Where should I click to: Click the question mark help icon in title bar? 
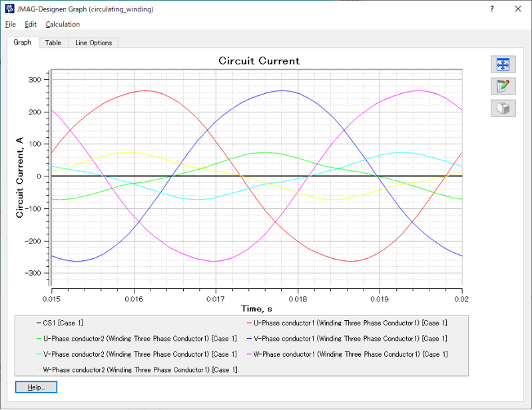click(x=491, y=9)
